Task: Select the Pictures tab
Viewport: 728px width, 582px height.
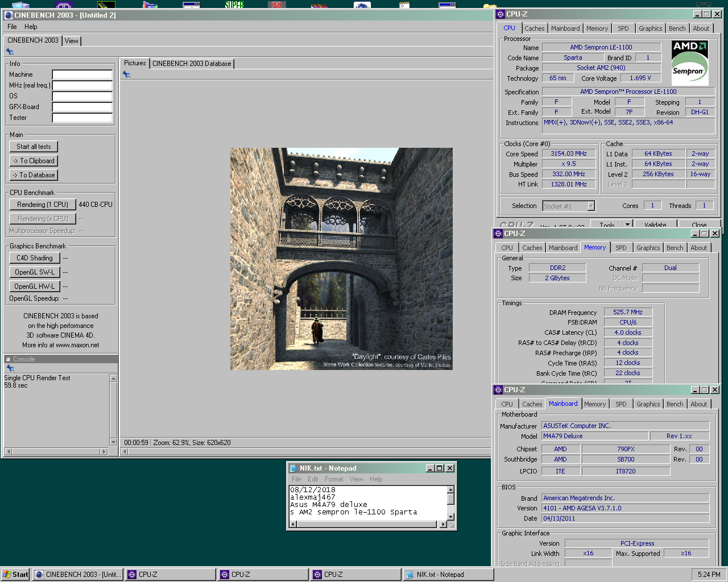Action: tap(135, 63)
